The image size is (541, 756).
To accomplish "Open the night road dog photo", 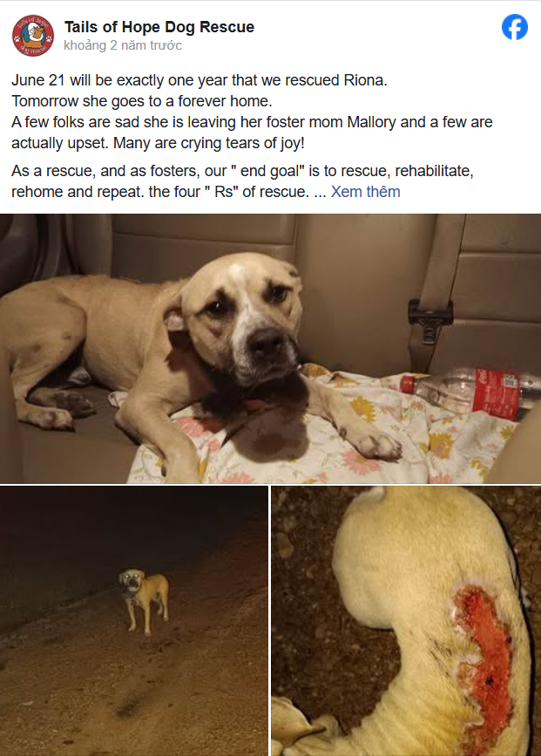I will tap(134, 621).
